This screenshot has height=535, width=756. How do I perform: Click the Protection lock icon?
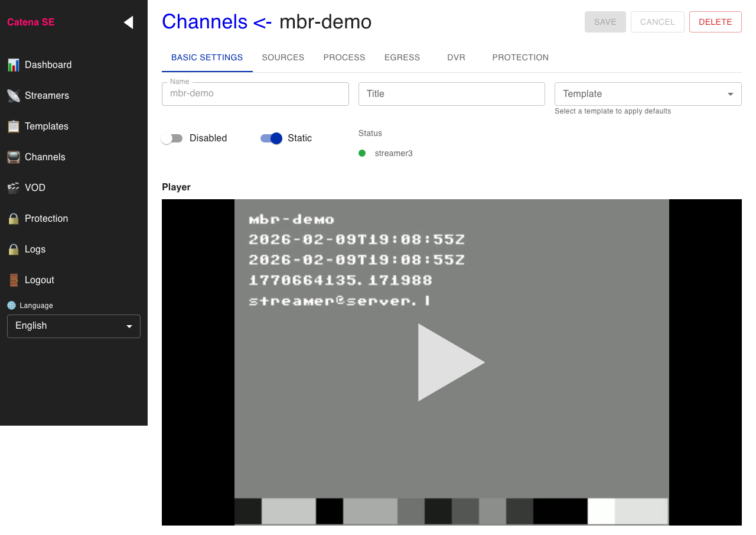tap(13, 219)
